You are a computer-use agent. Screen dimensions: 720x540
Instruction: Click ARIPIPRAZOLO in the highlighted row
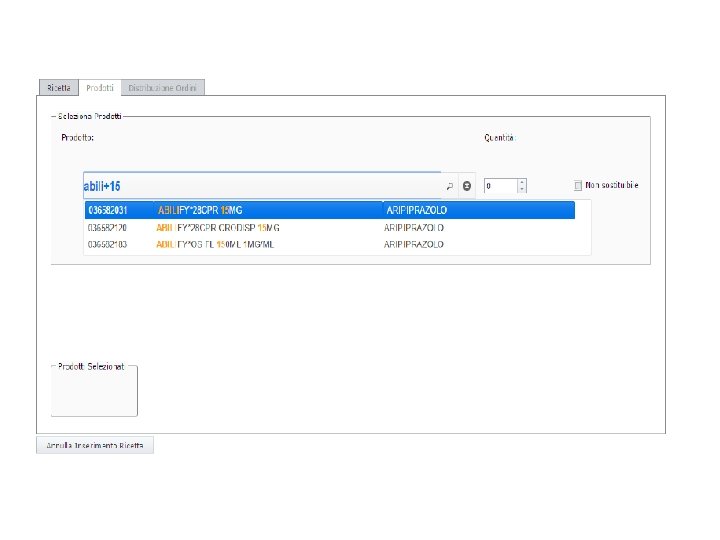[416, 210]
